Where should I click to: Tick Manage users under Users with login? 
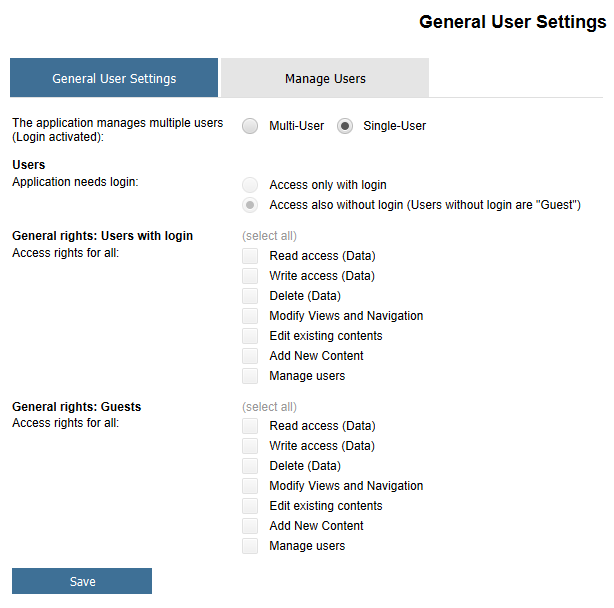[x=250, y=376]
